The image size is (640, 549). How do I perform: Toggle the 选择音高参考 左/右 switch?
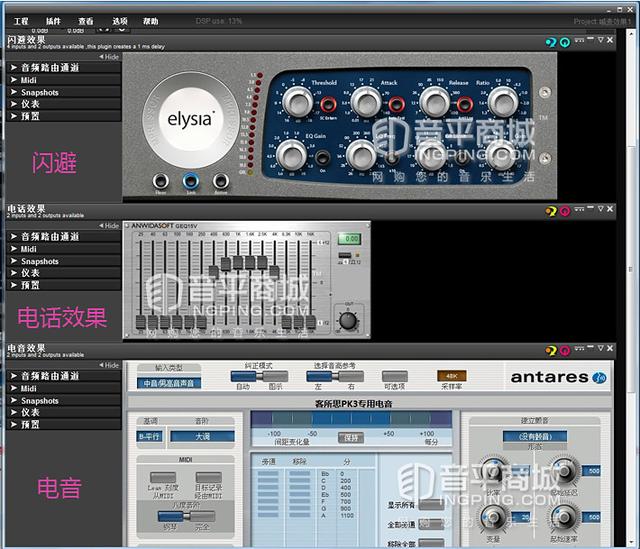pyautogui.click(x=335, y=376)
